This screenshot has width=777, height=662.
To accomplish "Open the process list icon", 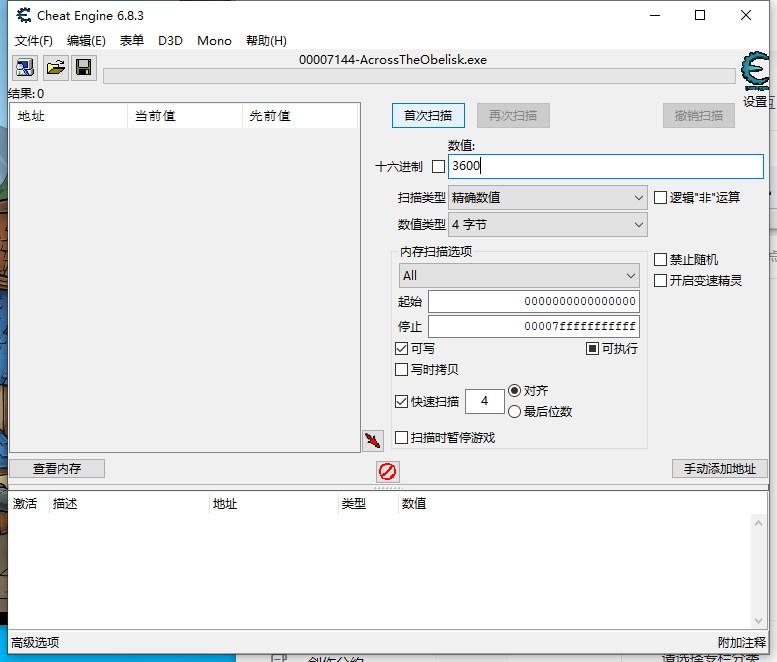I will coord(25,67).
